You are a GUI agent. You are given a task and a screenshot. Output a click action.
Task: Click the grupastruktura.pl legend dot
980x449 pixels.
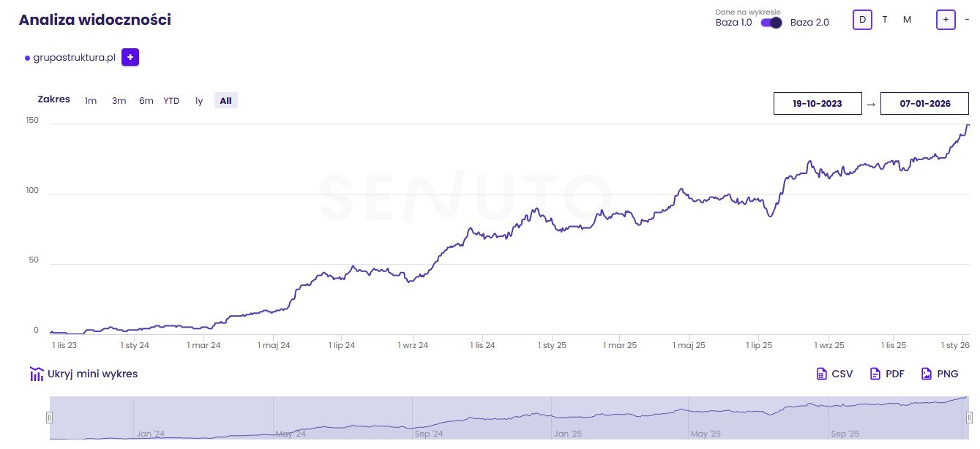coord(27,58)
